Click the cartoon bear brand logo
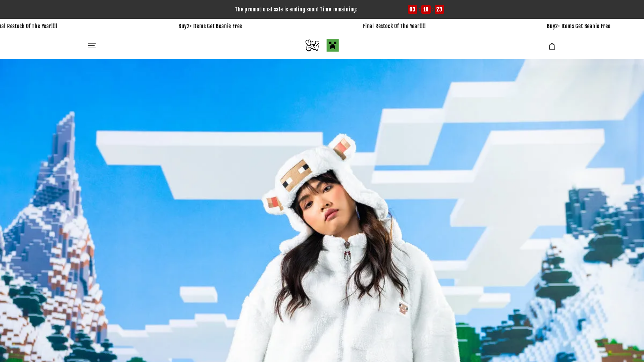Image resolution: width=644 pixels, height=362 pixels. 312,45
